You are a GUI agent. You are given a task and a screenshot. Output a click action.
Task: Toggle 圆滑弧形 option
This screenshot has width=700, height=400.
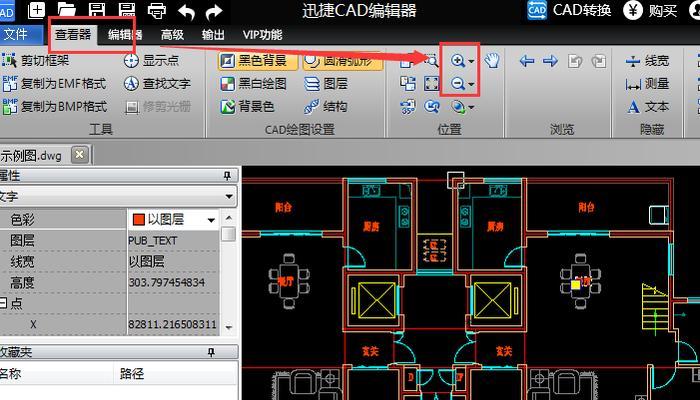point(342,61)
